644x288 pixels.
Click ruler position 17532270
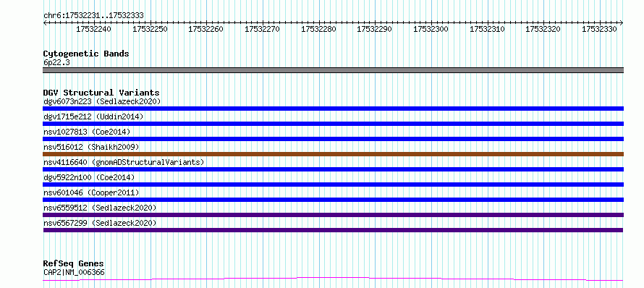[263, 29]
